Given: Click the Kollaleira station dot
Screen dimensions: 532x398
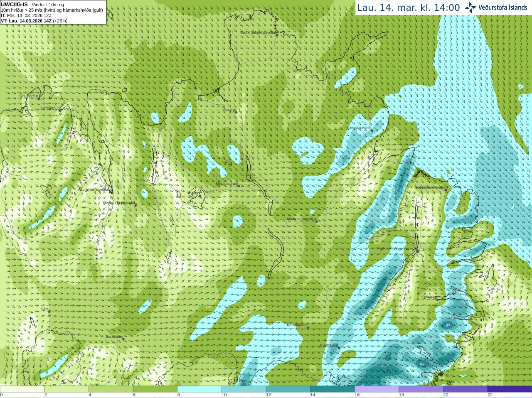Looking at the screenshot, I should [437, 299].
